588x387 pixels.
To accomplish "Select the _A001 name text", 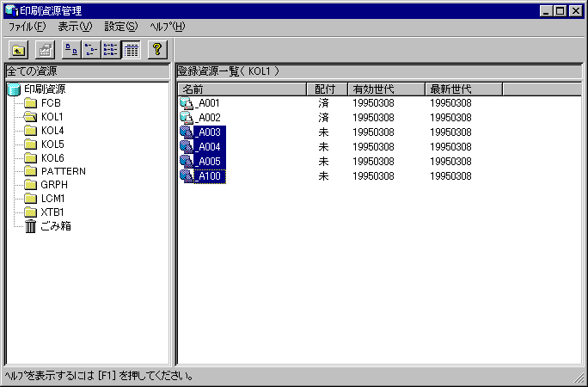I will [207, 103].
